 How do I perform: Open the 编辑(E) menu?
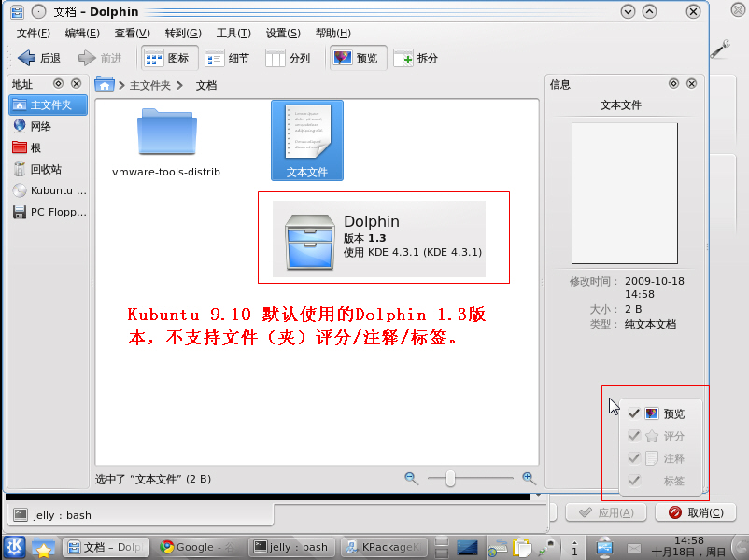coord(82,33)
